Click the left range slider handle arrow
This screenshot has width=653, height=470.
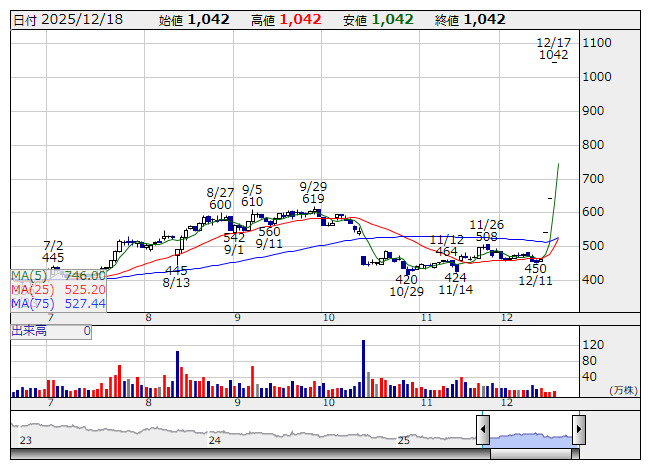click(483, 429)
